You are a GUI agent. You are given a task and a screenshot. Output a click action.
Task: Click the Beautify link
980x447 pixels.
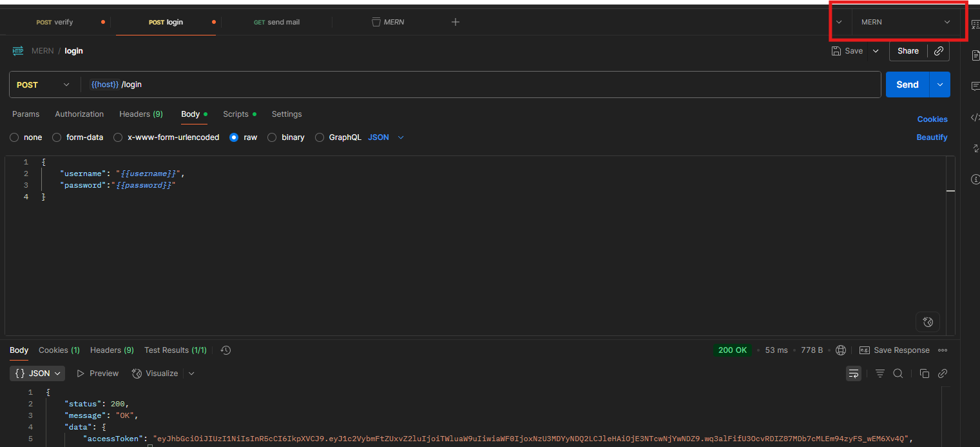(932, 137)
